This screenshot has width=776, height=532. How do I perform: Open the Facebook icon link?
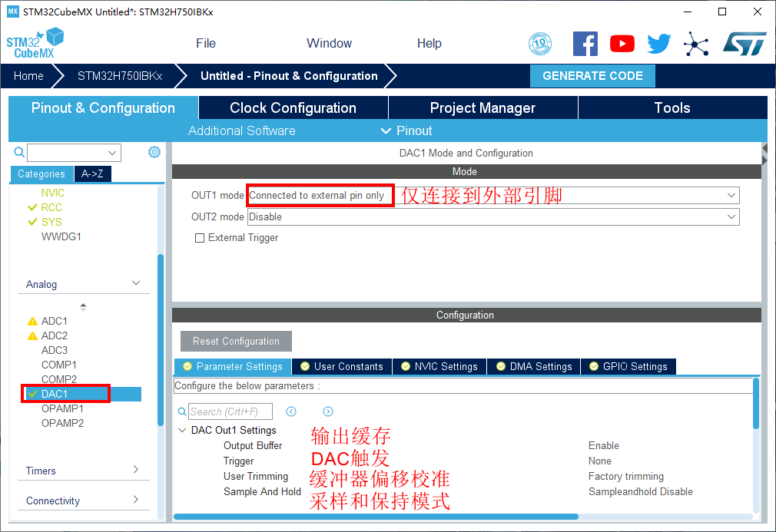585,44
